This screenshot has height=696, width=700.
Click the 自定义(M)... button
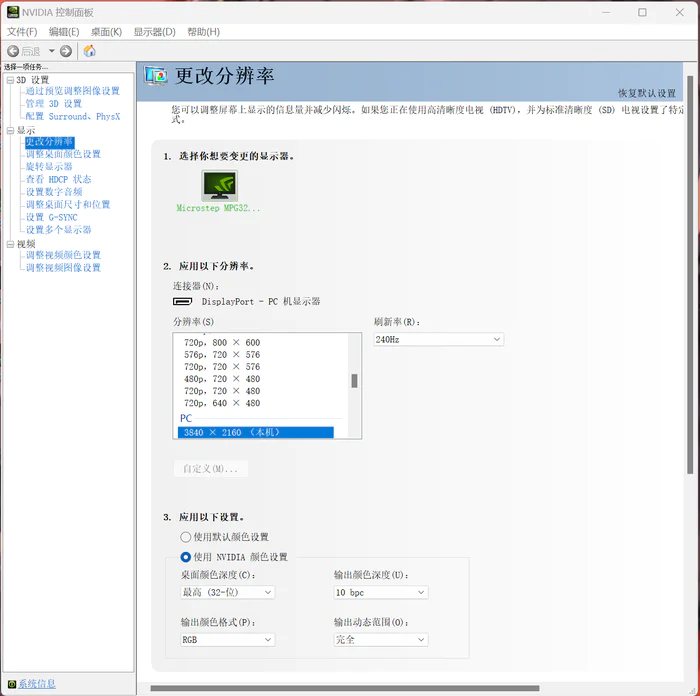210,469
